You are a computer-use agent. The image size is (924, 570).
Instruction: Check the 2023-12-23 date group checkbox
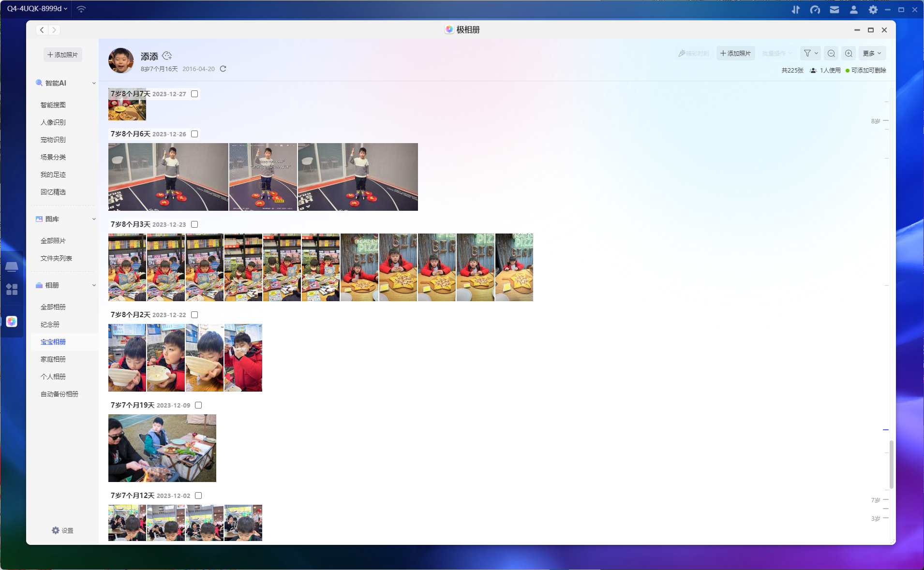click(x=194, y=224)
